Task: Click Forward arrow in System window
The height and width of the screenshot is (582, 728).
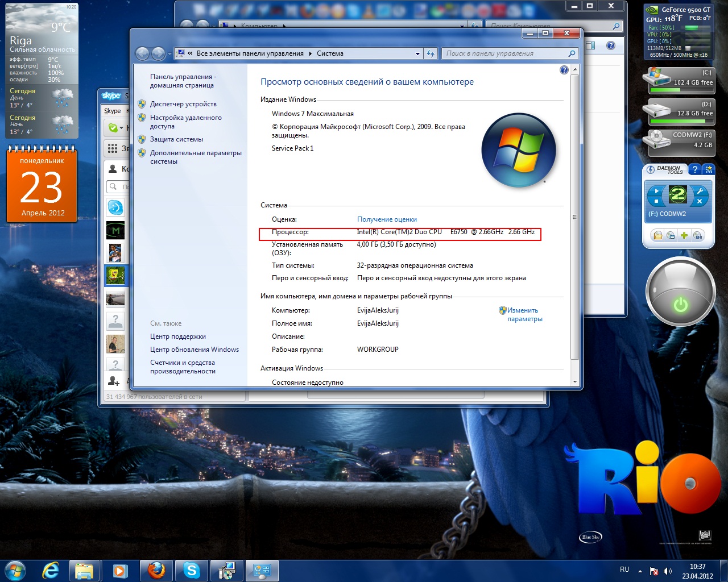Action: [158, 53]
